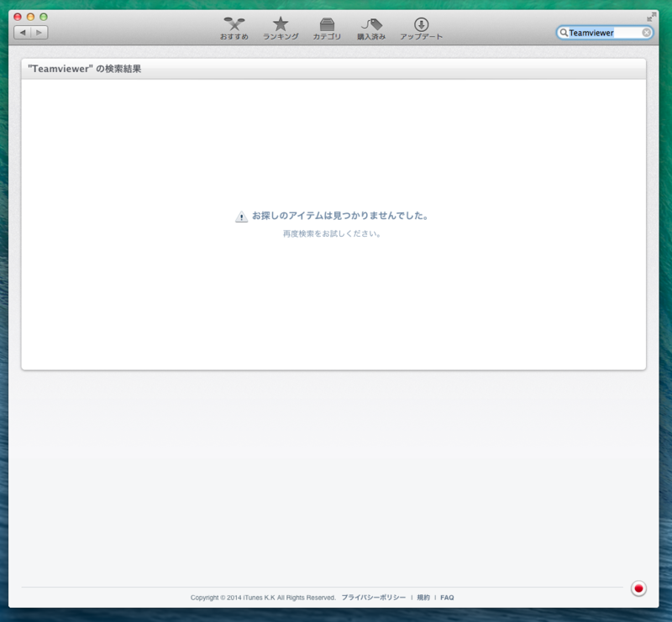Open the 規約 terms link
Image resolution: width=672 pixels, height=622 pixels.
pyautogui.click(x=423, y=598)
